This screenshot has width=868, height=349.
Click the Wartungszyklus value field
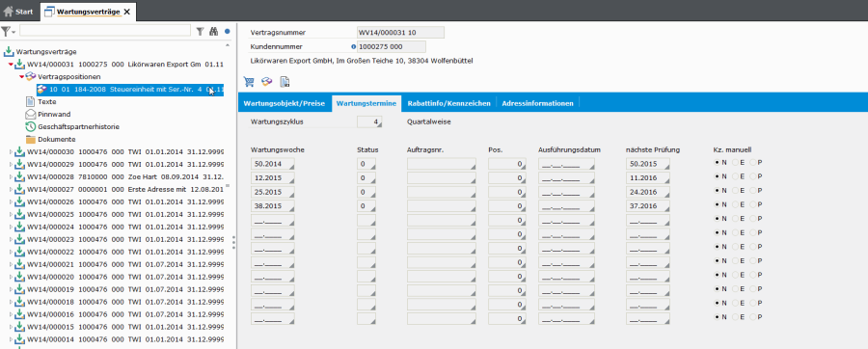point(369,121)
